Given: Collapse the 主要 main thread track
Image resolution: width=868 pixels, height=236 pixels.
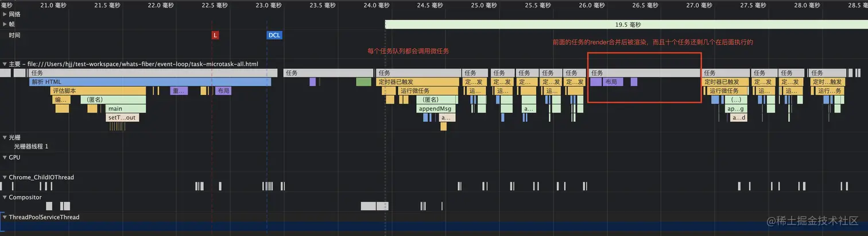Looking at the screenshot, I should [x=5, y=64].
